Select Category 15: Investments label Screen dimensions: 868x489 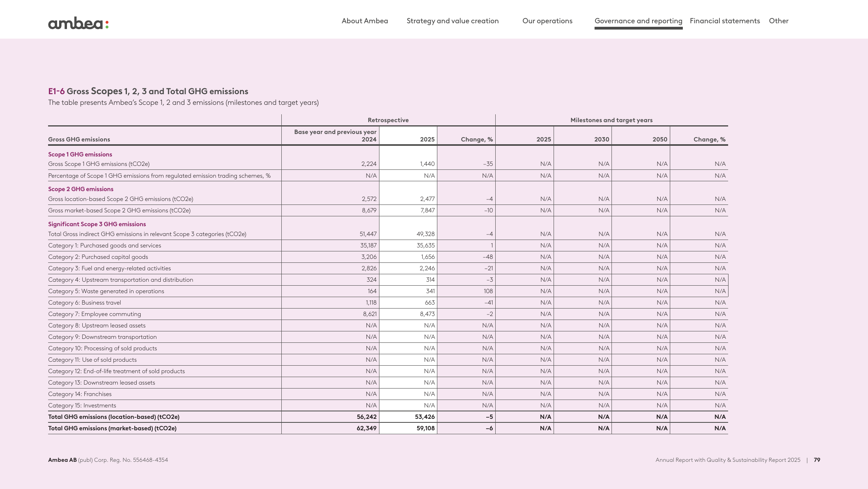click(82, 405)
